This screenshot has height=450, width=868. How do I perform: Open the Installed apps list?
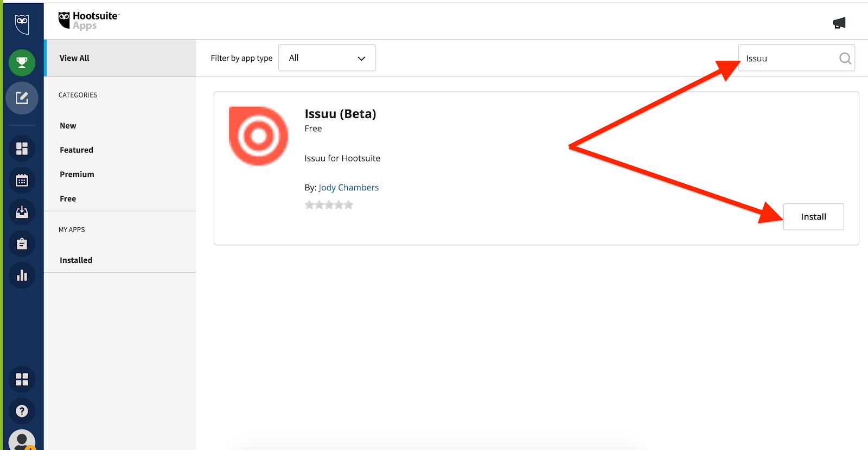point(76,260)
